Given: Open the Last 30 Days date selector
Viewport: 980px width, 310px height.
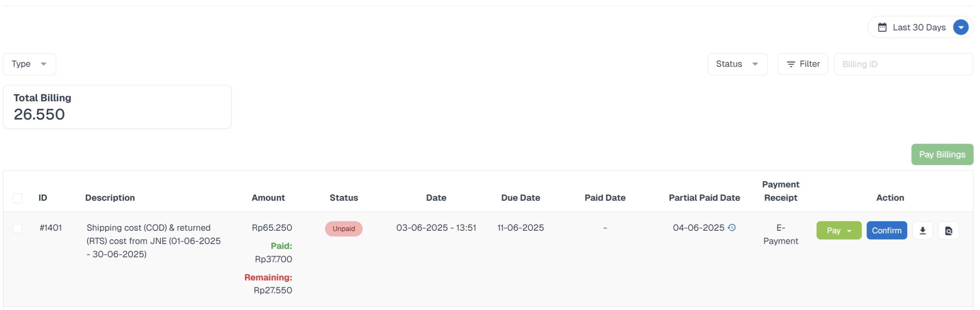Looking at the screenshot, I should (x=919, y=27).
